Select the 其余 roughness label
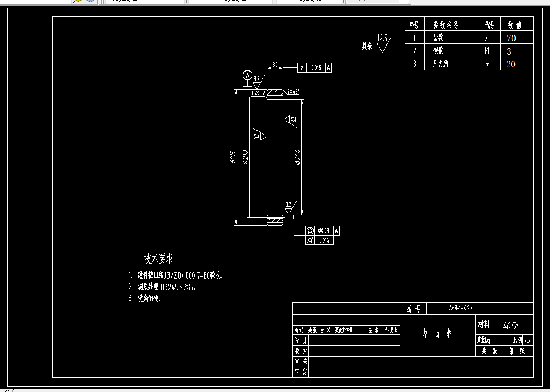Image resolution: width=550 pixels, height=392 pixels. point(367,46)
